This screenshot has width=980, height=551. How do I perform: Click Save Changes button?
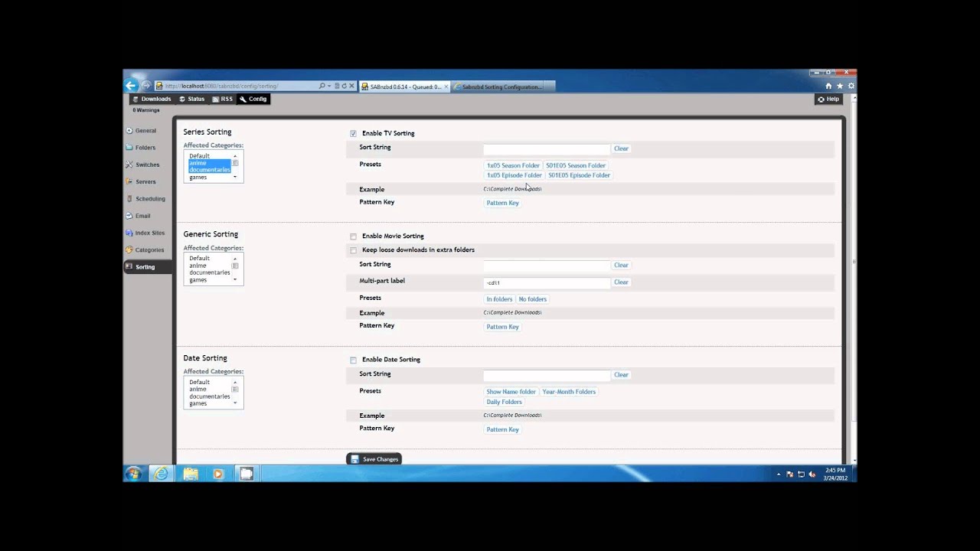pyautogui.click(x=374, y=459)
